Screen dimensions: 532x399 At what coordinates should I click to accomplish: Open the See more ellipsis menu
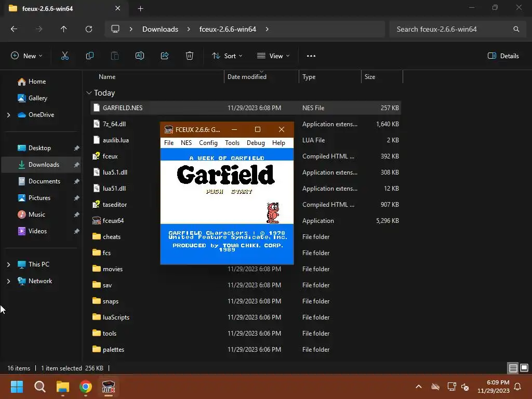(x=311, y=56)
